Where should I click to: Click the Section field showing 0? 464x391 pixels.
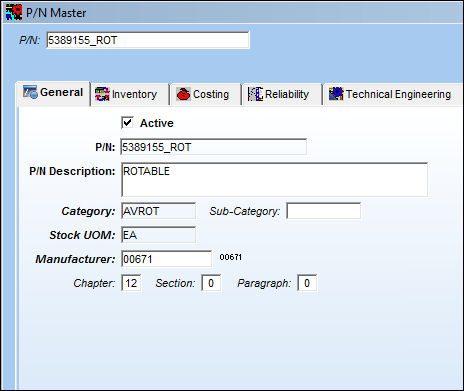(x=211, y=283)
